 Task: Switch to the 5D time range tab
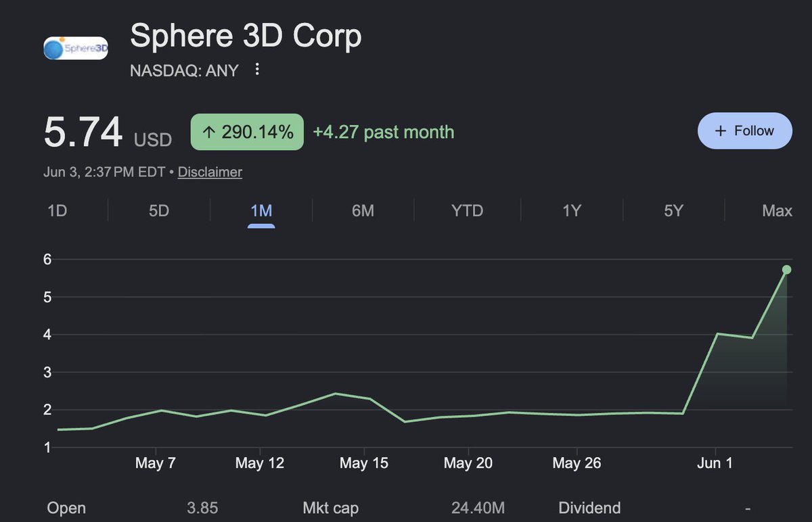click(158, 211)
